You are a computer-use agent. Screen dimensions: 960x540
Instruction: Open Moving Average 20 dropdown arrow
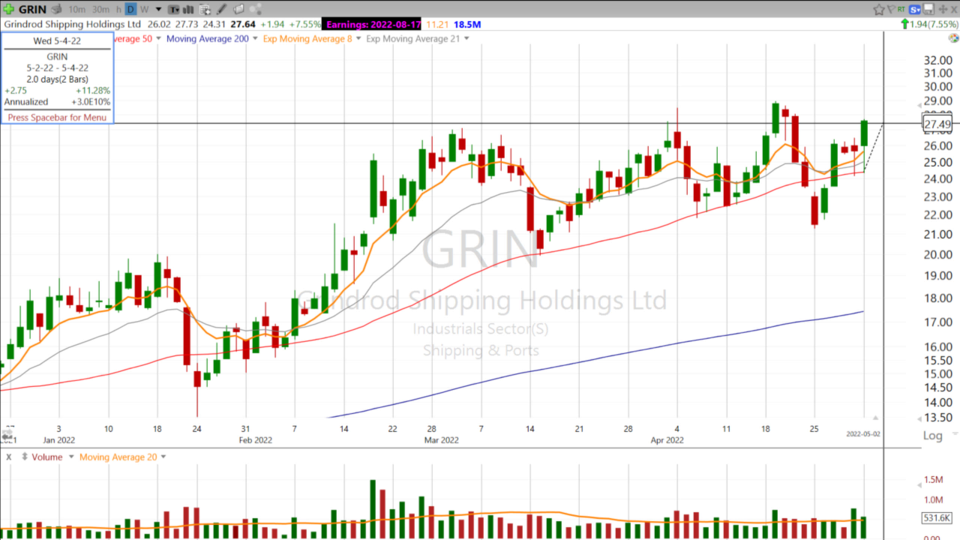click(163, 457)
